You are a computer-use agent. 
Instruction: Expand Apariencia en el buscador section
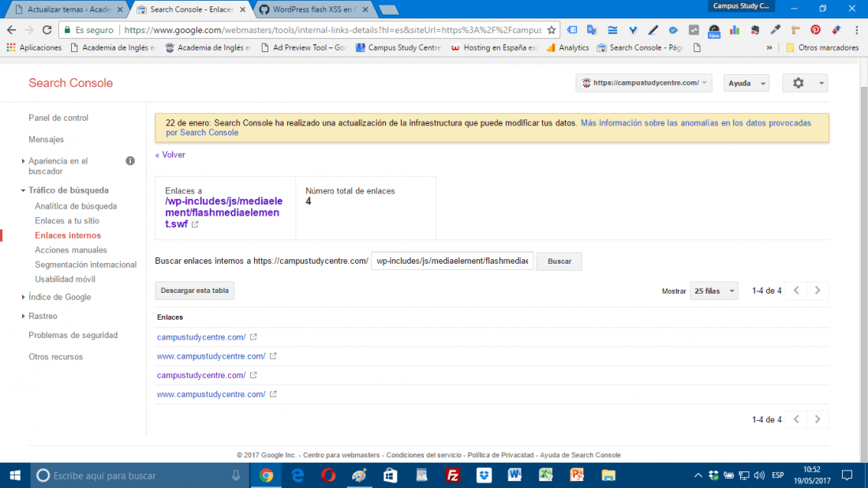click(x=23, y=161)
